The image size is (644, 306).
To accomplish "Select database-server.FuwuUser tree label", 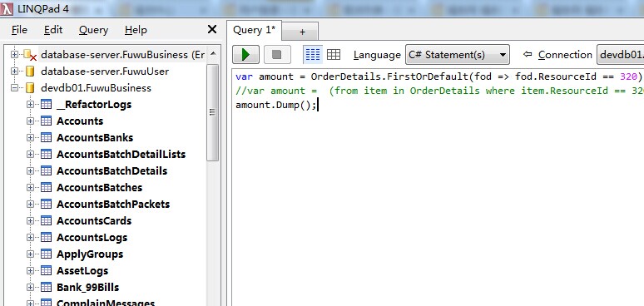I will coord(105,71).
